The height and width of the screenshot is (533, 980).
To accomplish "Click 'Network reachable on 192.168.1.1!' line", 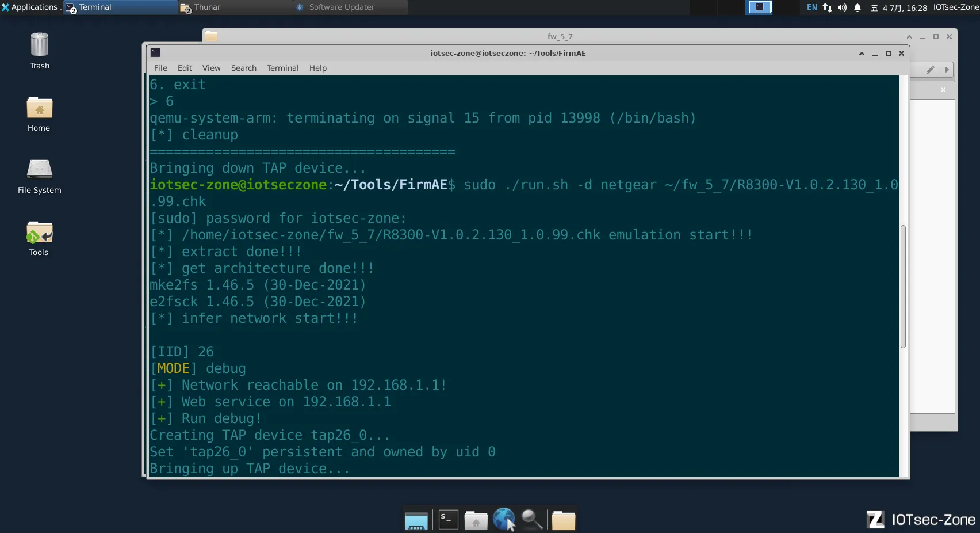I will (x=314, y=385).
